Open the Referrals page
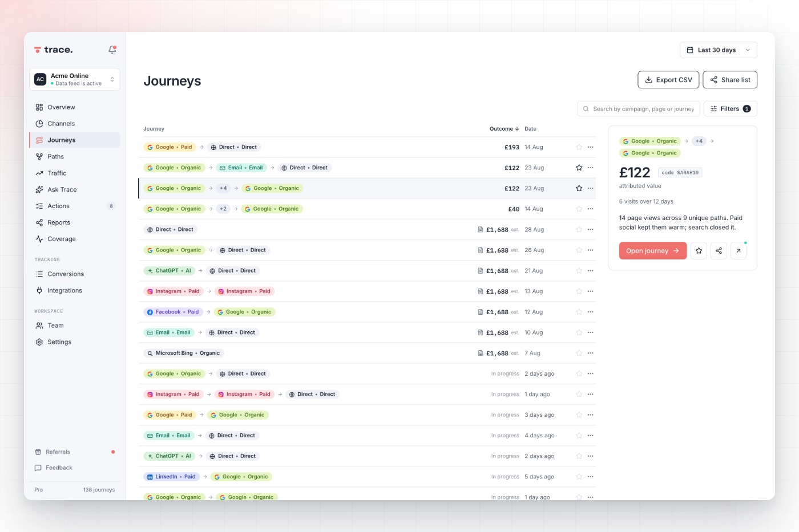This screenshot has width=799, height=532. click(x=75, y=452)
